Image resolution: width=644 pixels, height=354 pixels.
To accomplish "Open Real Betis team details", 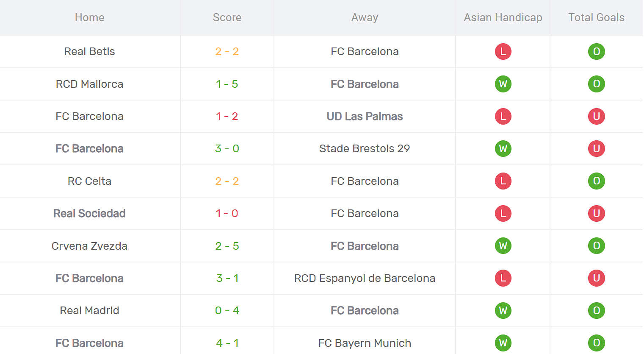I will pyautogui.click(x=89, y=51).
